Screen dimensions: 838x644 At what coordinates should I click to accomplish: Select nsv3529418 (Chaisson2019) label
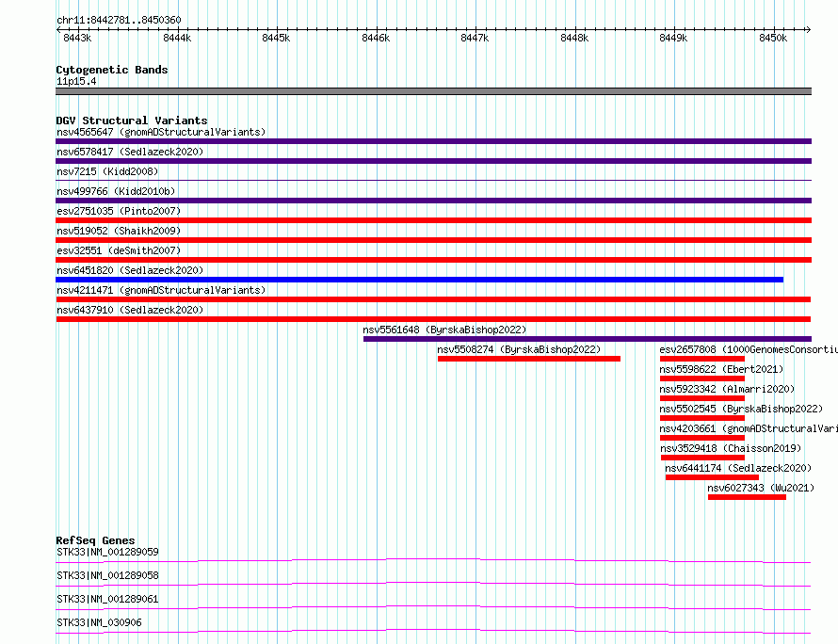click(x=731, y=448)
